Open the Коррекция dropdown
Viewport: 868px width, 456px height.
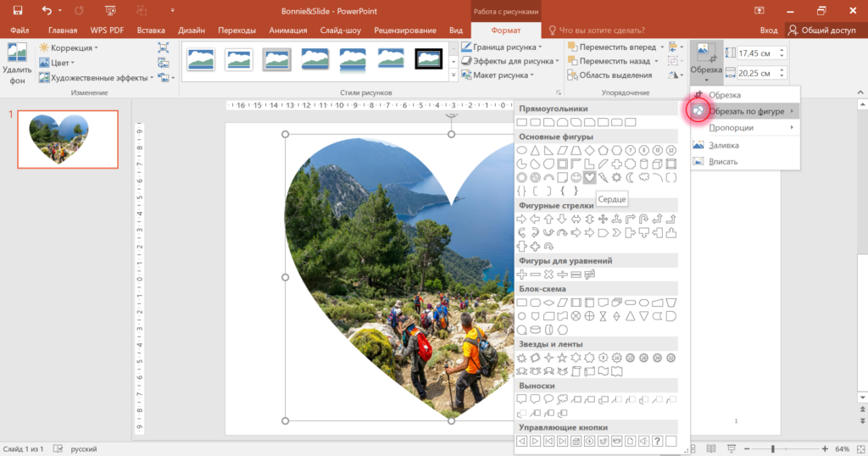69,47
